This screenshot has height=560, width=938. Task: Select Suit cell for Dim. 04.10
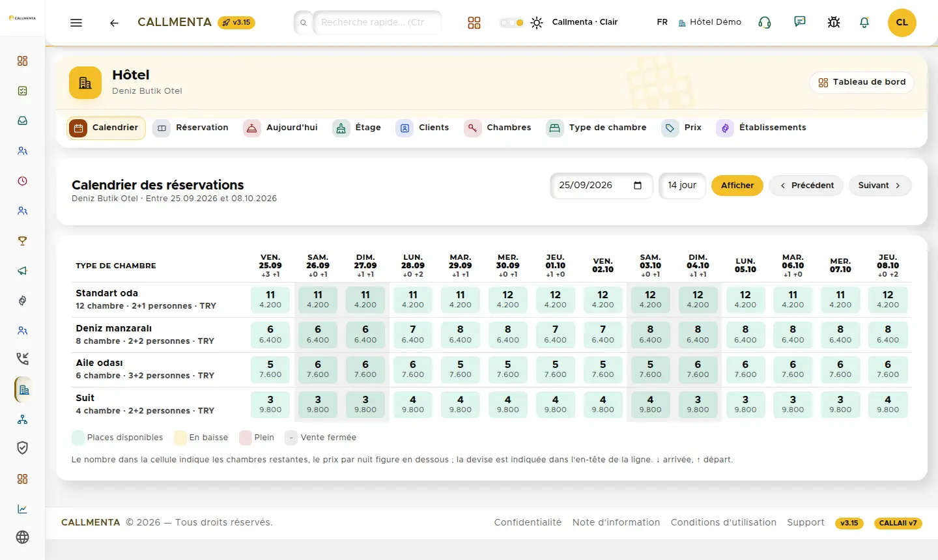click(x=698, y=405)
